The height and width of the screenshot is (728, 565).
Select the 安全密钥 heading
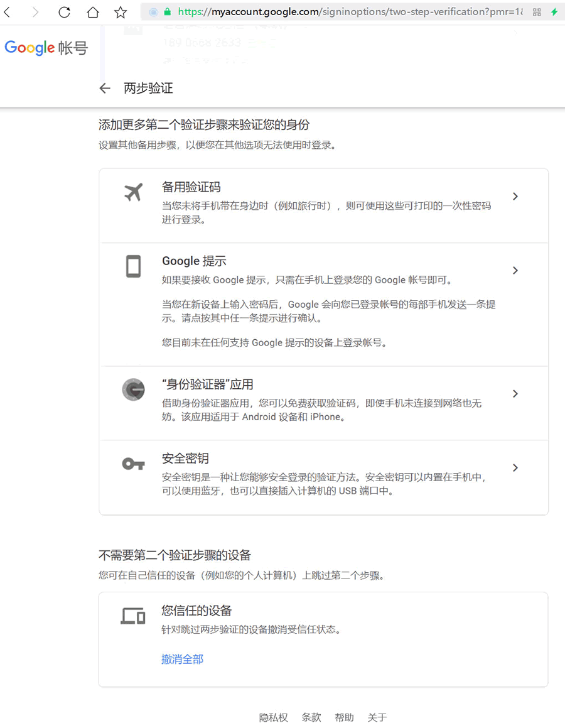(185, 459)
